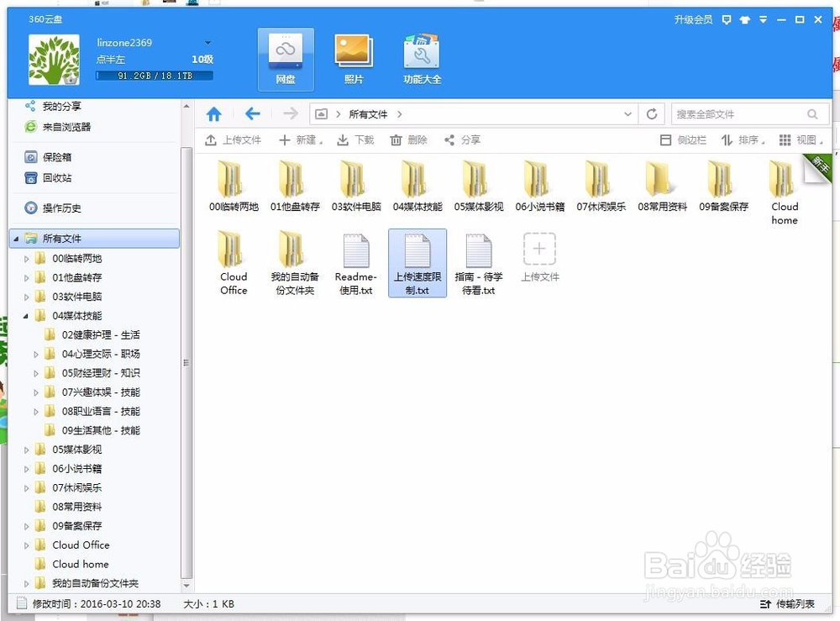Screen dimensions: 840x621
Task: Select the Cloud Office folder in grid
Action: click(233, 262)
